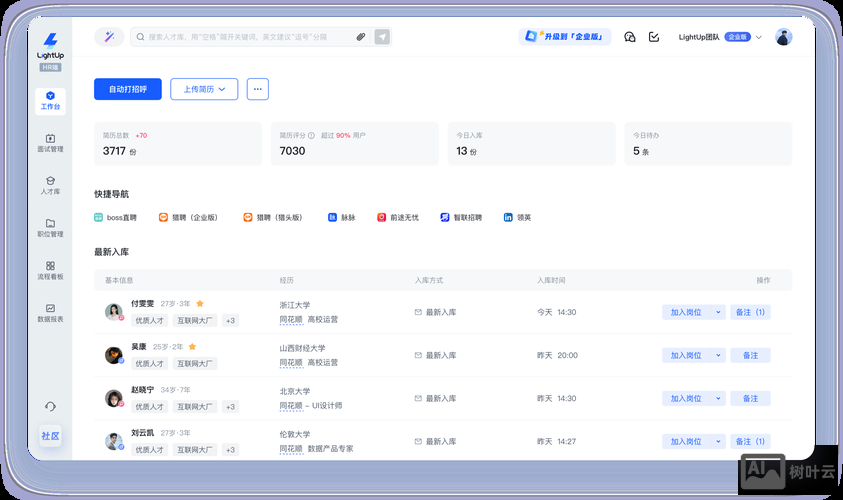Open 人才库 in the sidebar

click(50, 185)
